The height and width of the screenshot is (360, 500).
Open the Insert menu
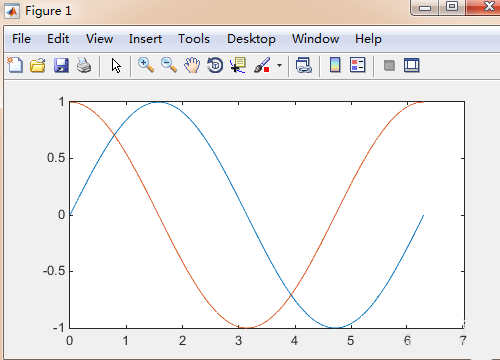tap(145, 39)
